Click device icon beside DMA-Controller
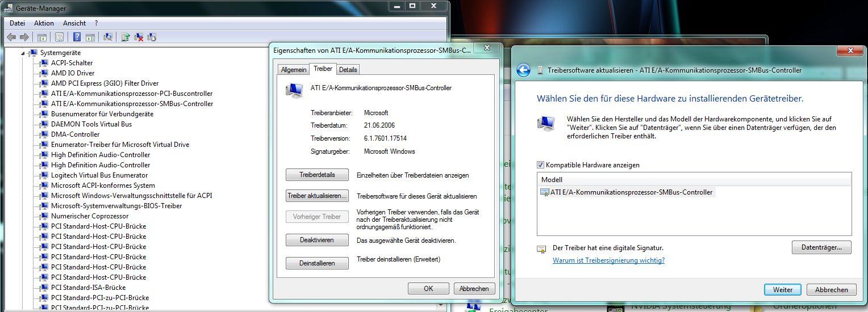The image size is (868, 312). 44,134
